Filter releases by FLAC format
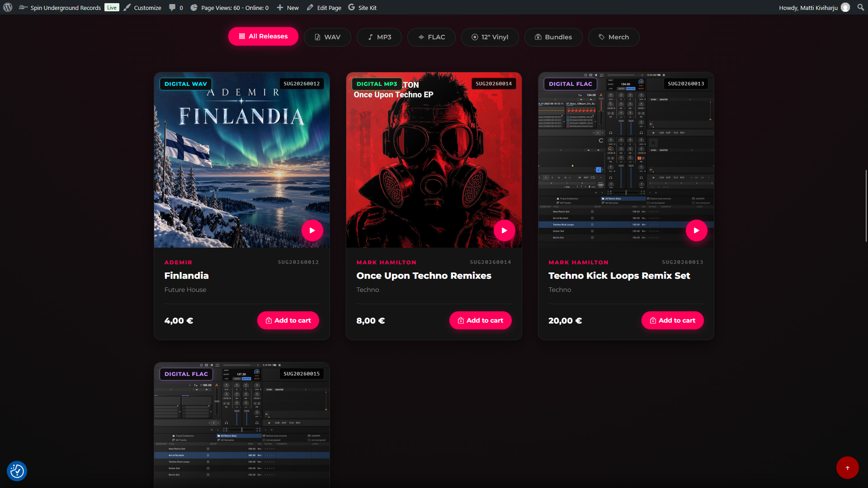This screenshot has height=488, width=868. pos(432,37)
